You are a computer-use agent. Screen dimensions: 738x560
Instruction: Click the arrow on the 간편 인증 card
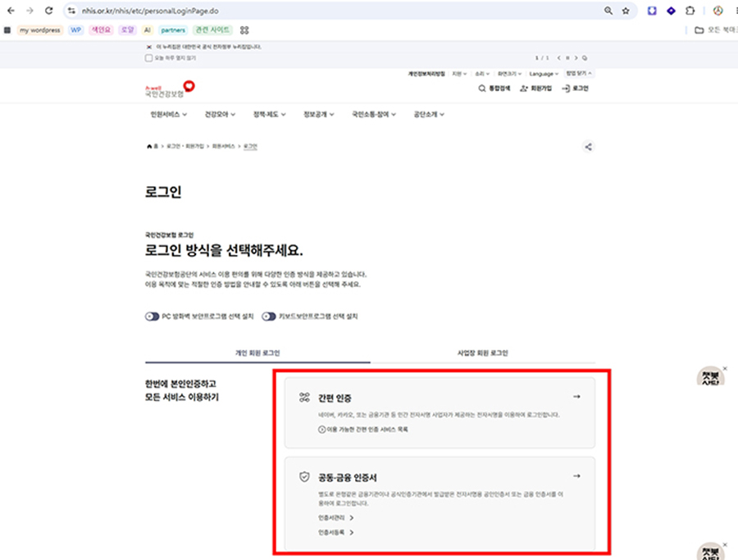point(576,397)
